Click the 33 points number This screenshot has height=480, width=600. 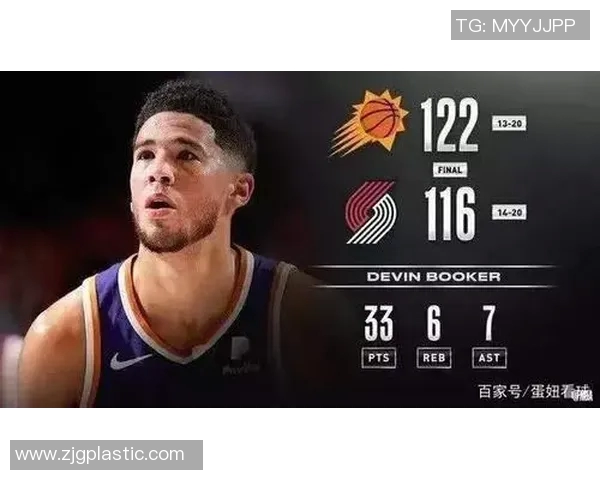tap(378, 323)
